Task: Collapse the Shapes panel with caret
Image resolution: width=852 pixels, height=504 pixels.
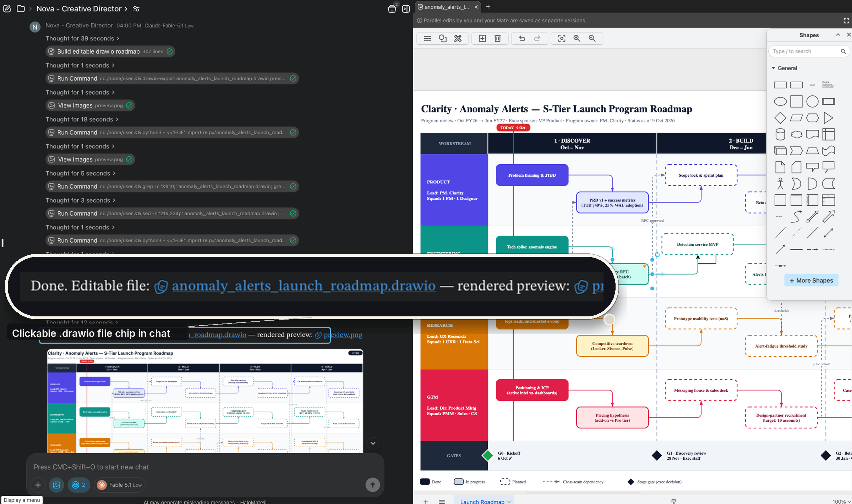Action: click(838, 35)
